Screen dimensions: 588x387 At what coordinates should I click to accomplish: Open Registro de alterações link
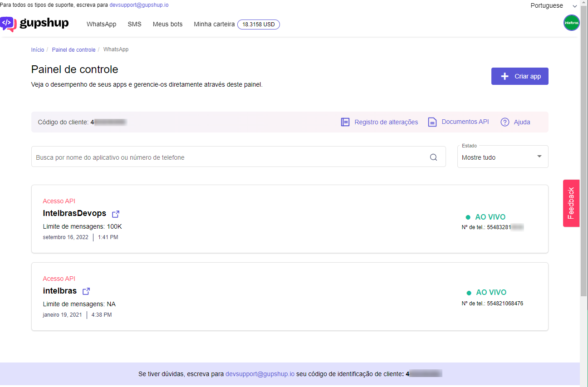tap(386, 122)
